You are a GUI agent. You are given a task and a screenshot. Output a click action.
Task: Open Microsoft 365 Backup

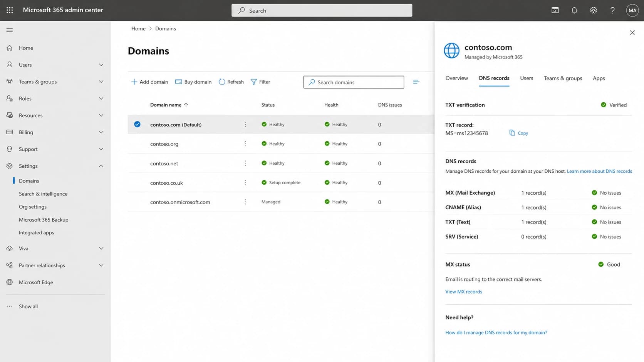44,220
